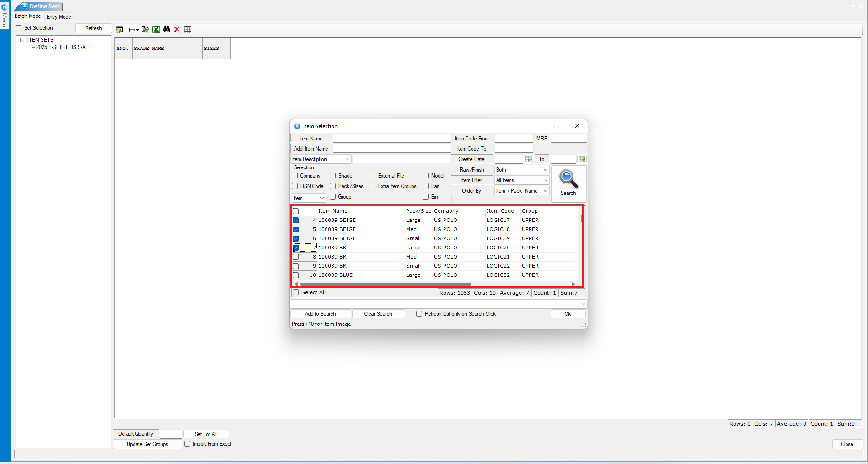This screenshot has height=464, width=868.
Task: Click the red X delete toolbar icon
Action: [177, 30]
